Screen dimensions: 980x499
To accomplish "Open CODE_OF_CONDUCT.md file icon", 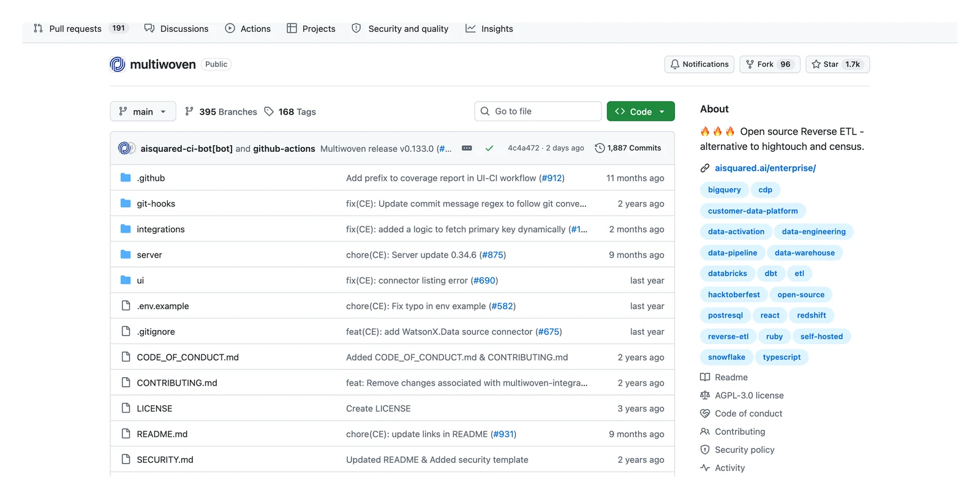I will tap(126, 357).
